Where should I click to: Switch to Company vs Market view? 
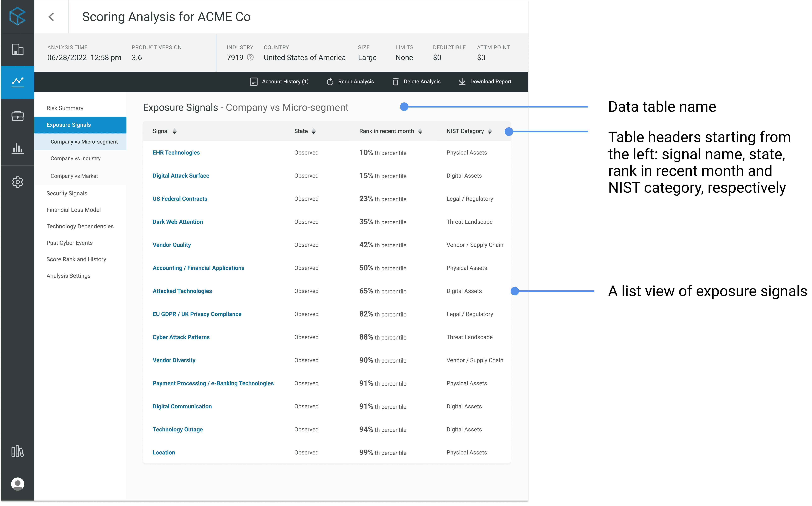[x=74, y=176]
